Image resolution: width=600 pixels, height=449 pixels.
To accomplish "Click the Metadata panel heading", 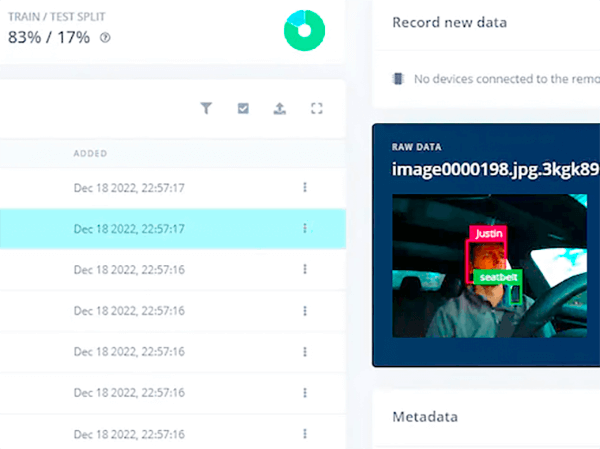I will (425, 417).
